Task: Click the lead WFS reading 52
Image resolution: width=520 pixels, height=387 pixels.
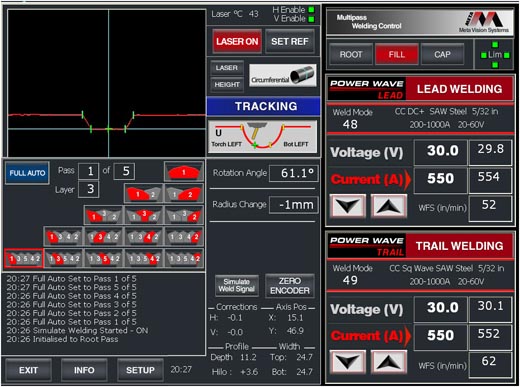Action: (490, 208)
